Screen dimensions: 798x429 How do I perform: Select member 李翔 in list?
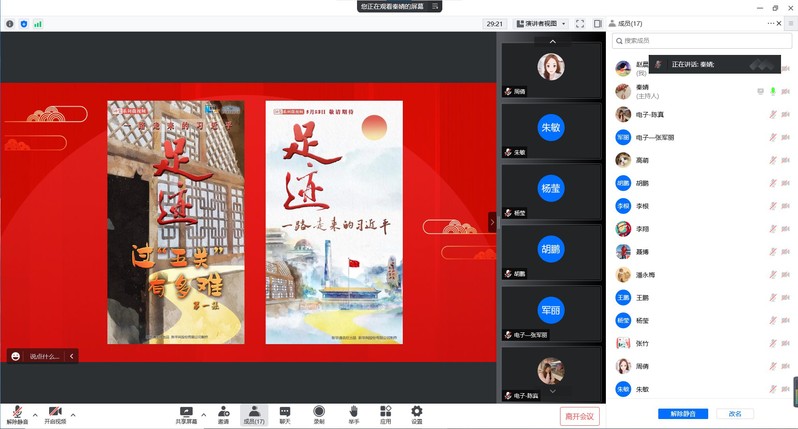click(702, 229)
